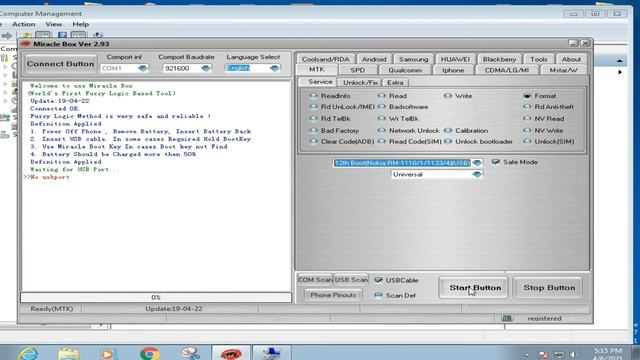Screen dimensions: 640x360
Task: Select the ReadInfo option
Action: [x=330, y=96]
